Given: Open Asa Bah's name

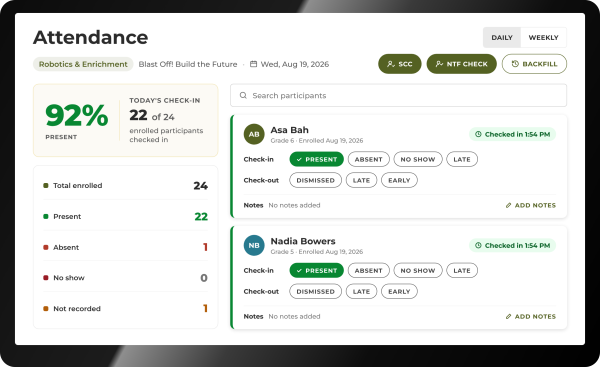Looking at the screenshot, I should pos(289,130).
